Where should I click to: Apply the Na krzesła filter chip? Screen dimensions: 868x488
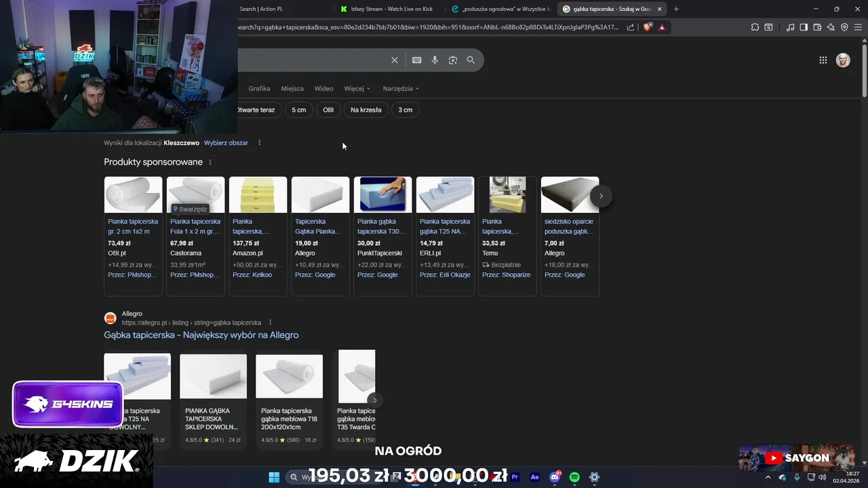point(366,110)
